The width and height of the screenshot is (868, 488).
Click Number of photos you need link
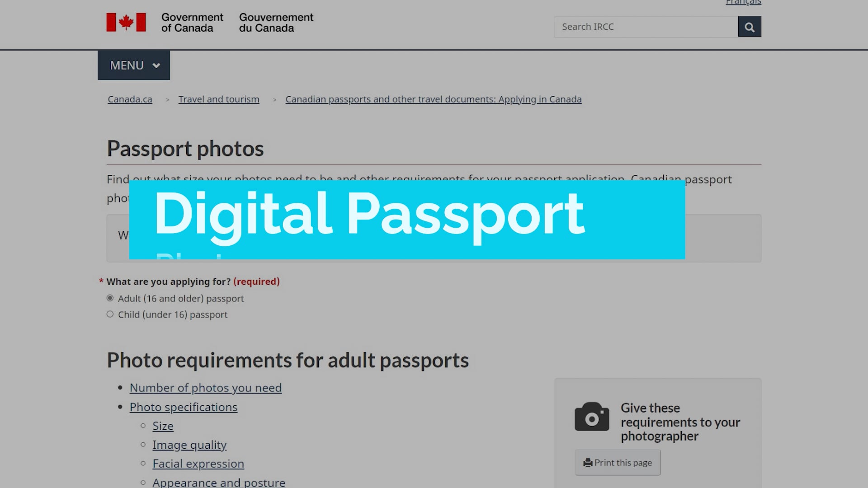tap(206, 387)
